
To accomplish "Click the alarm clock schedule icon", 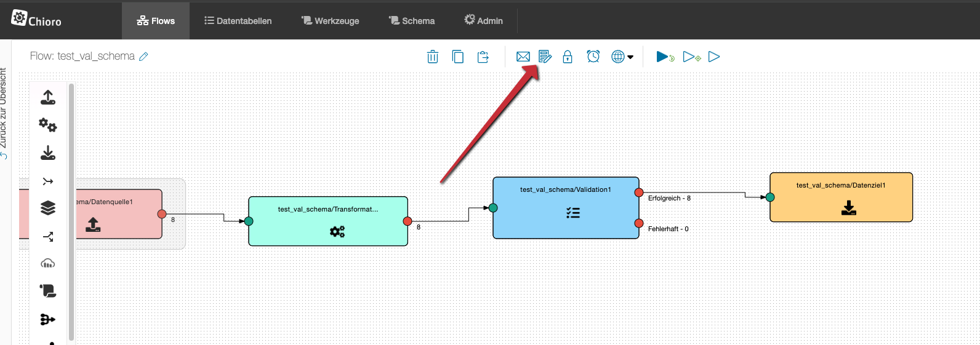I will tap(593, 57).
